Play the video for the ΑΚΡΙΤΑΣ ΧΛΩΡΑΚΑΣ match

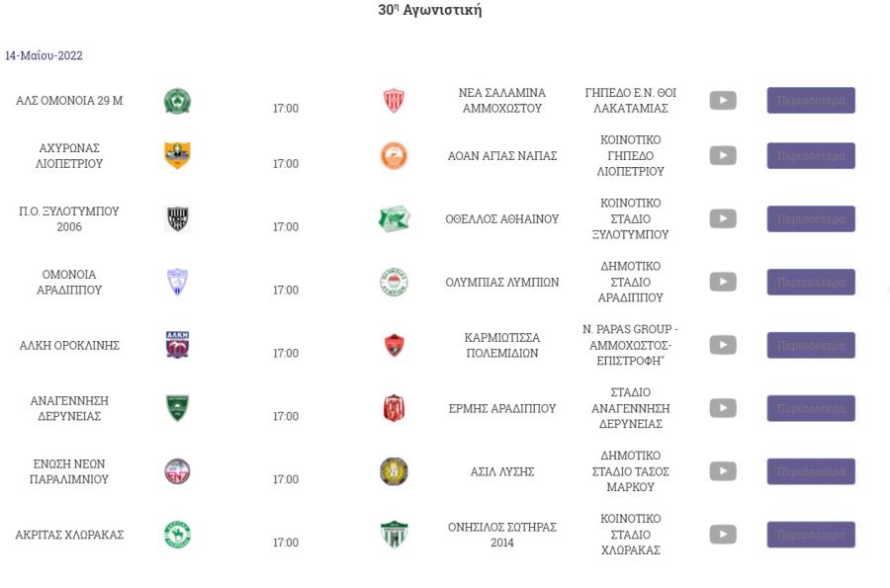[x=723, y=534]
